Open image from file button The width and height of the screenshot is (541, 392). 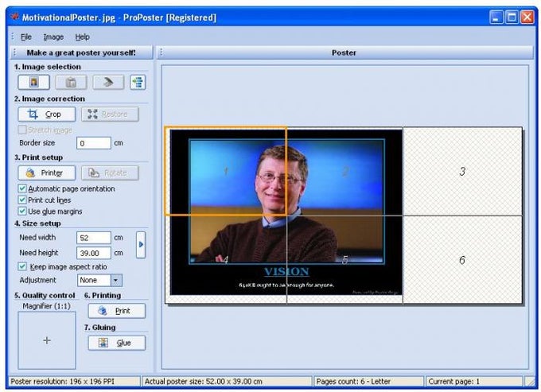click(x=33, y=83)
